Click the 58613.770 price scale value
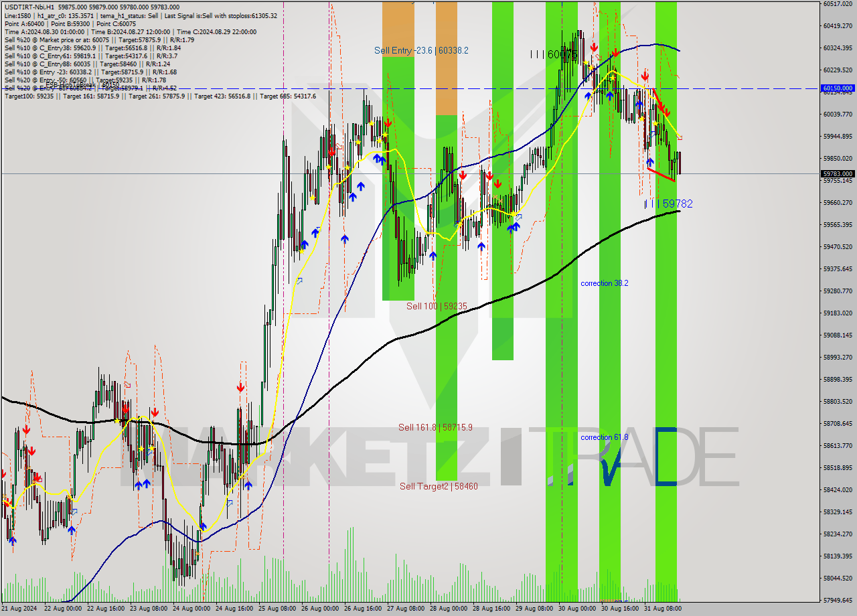857x616 pixels. click(838, 446)
